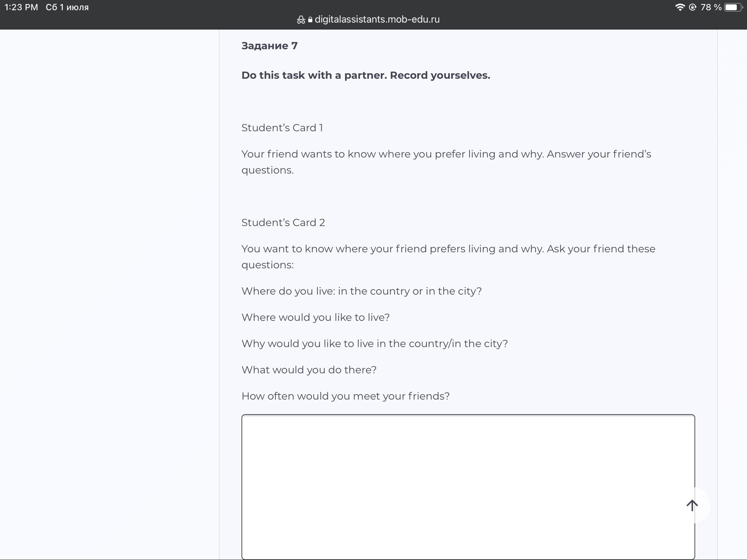Tap the digitalassistants.mob-edu.ru address
Viewport: 747px width, 560px height.
(x=377, y=20)
